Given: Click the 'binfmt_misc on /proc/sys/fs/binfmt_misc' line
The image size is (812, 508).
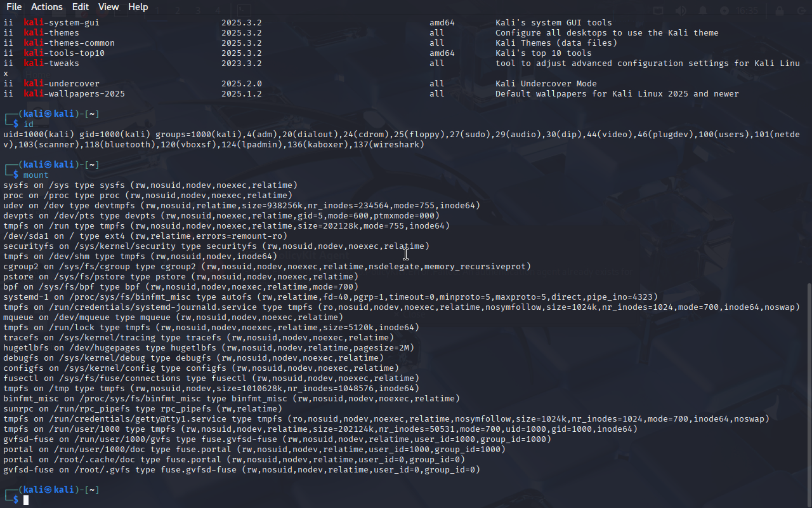Looking at the screenshot, I should coord(232,399).
